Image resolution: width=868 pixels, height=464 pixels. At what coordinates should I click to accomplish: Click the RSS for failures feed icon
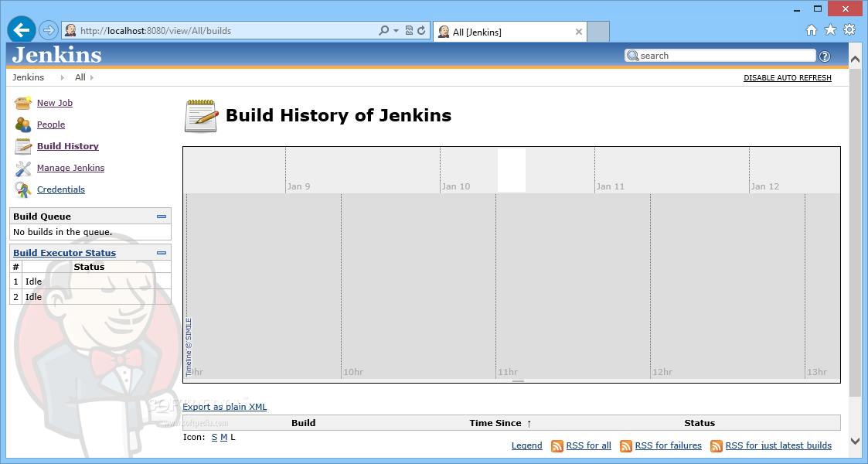coord(625,445)
